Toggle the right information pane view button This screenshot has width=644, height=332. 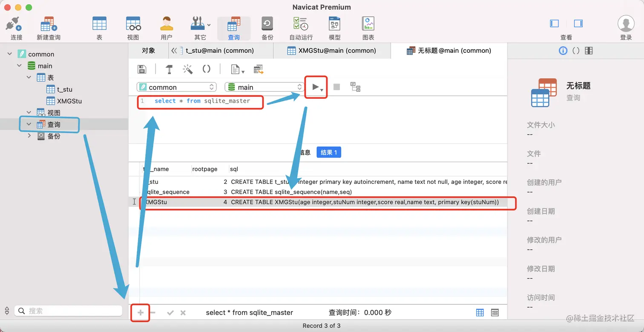(578, 23)
